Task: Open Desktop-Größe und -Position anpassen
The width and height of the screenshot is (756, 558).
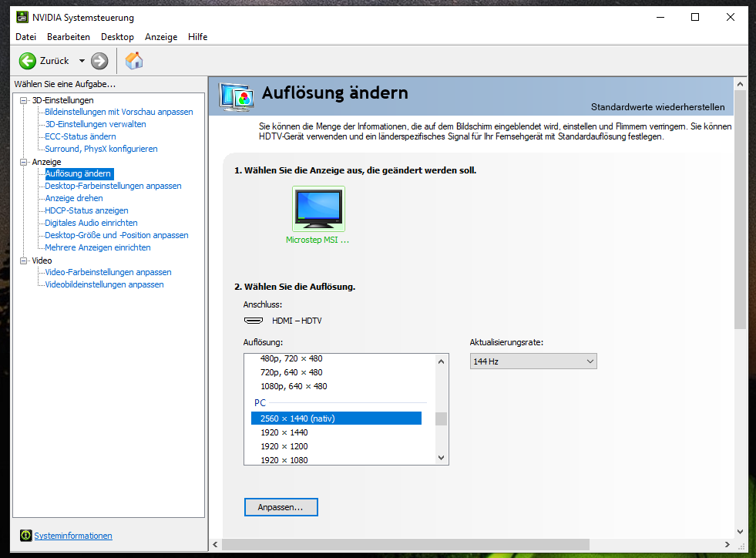Action: 116,235
